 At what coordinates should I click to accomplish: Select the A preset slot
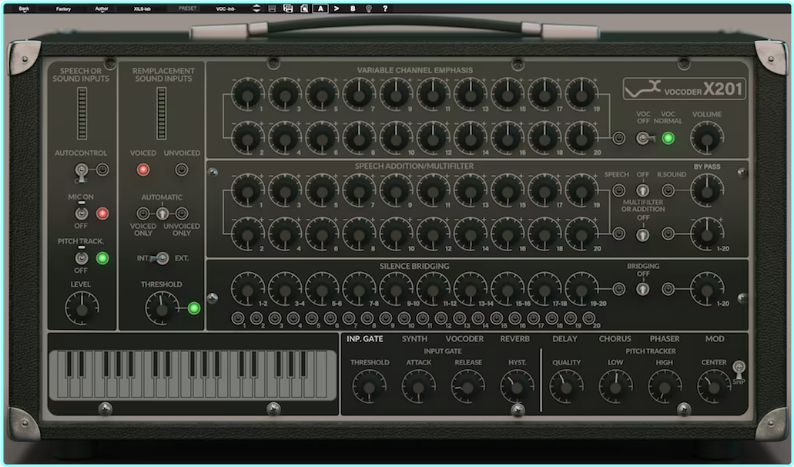[321, 9]
